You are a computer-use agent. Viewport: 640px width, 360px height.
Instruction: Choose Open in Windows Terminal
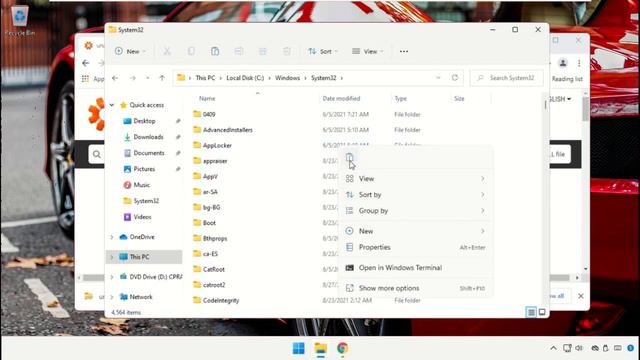(x=416, y=268)
